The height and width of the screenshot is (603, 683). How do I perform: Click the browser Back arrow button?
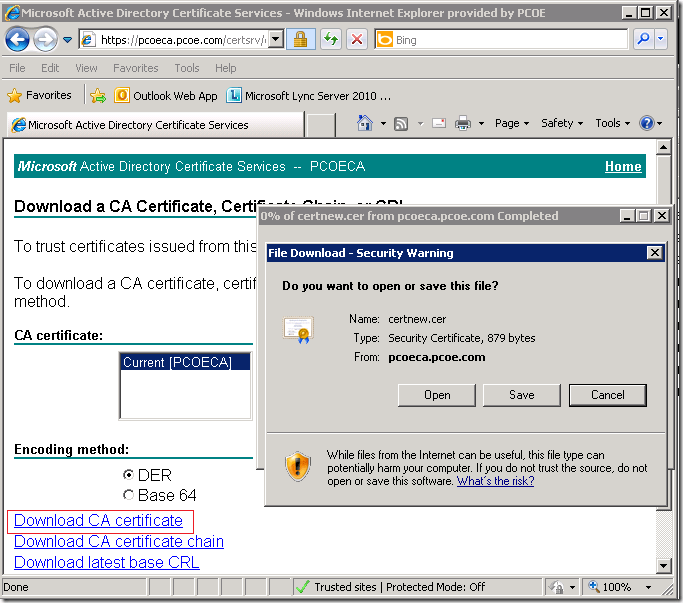tap(17, 40)
